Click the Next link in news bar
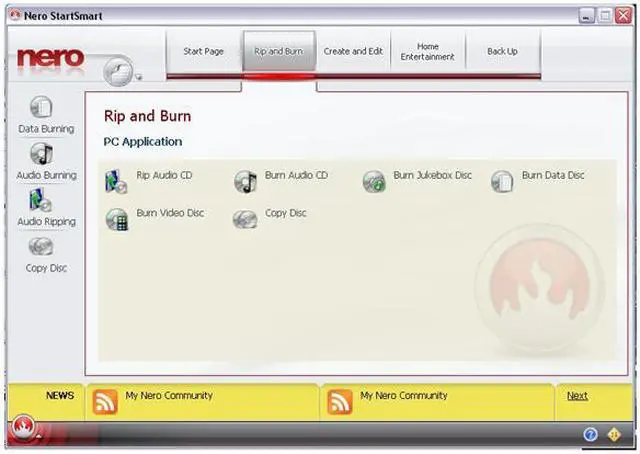This screenshot has height=454, width=640. [577, 396]
